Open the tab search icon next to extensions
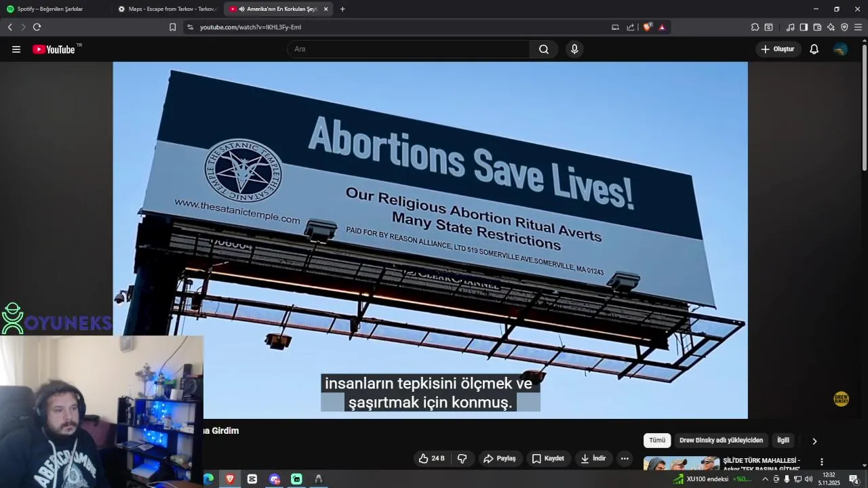Screen dimensions: 868x488 click(768, 27)
